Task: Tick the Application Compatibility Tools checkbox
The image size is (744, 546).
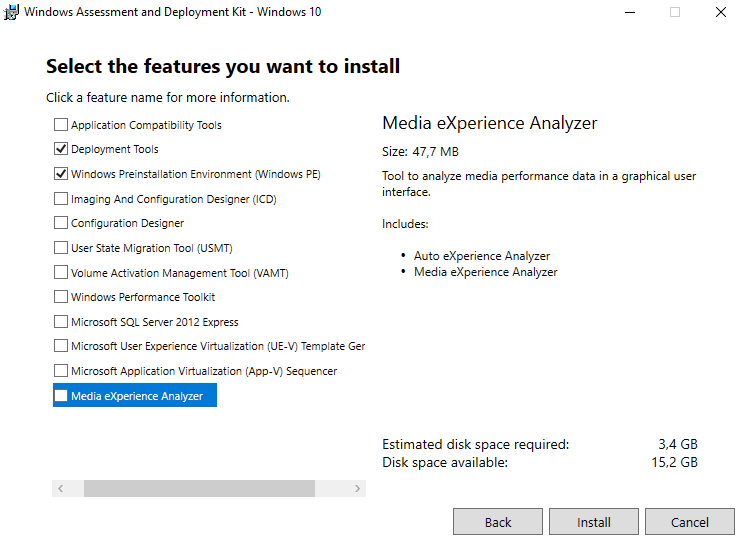Action: tap(61, 125)
